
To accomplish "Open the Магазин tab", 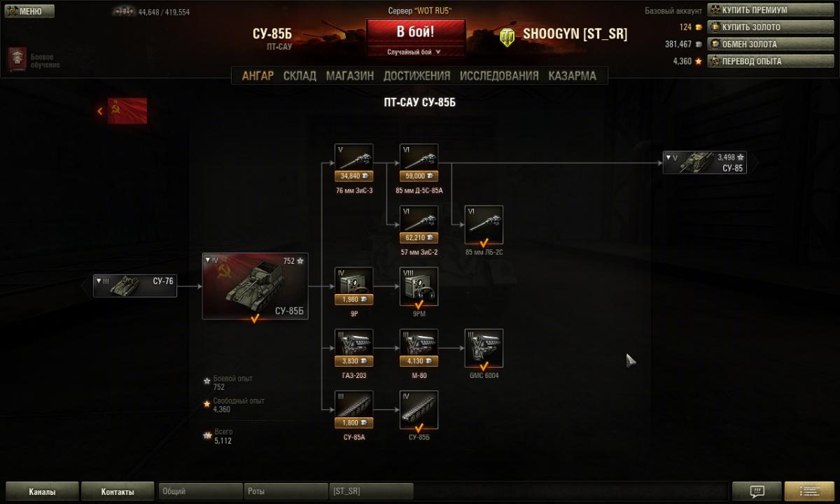I will point(349,76).
